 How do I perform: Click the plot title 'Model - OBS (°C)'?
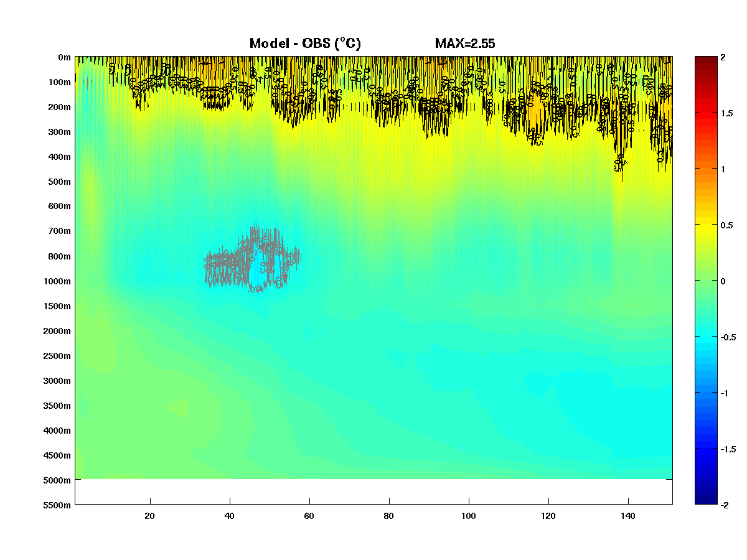305,44
